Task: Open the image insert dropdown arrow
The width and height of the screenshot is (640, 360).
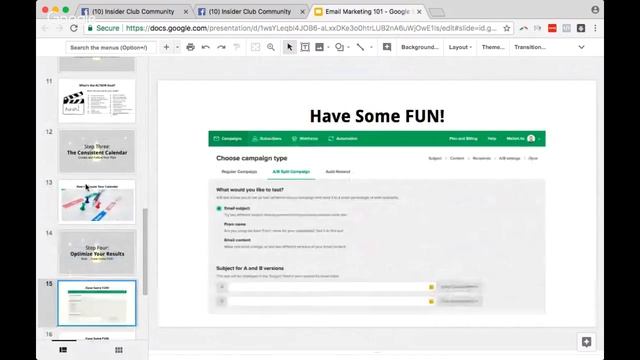Action: [328, 47]
